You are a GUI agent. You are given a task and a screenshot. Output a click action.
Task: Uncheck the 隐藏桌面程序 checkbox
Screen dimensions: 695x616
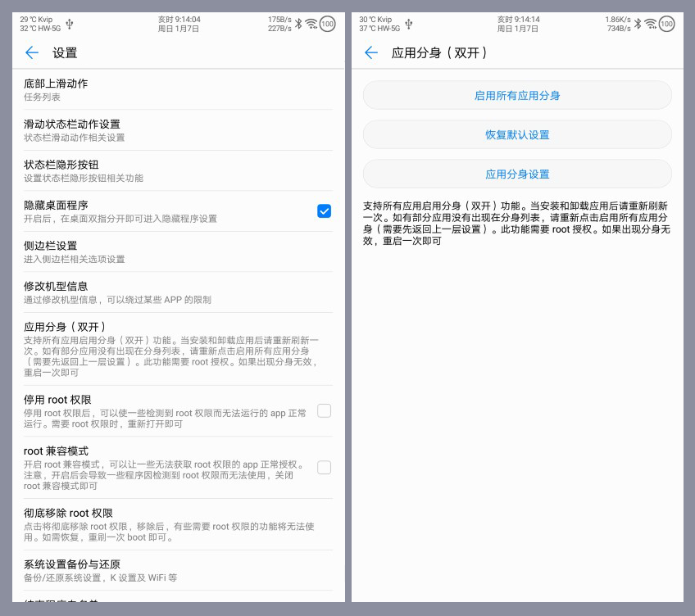[x=324, y=211]
